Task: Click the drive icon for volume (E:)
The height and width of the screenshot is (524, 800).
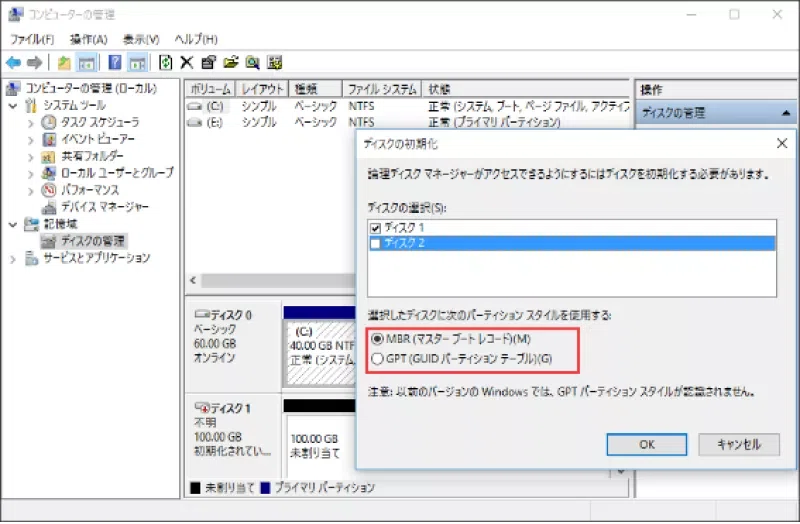Action: 194,123
